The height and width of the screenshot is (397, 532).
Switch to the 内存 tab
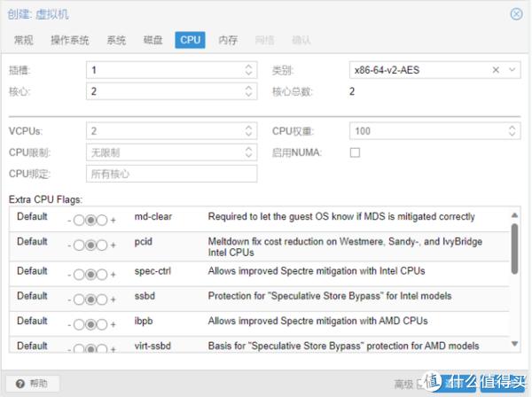228,40
